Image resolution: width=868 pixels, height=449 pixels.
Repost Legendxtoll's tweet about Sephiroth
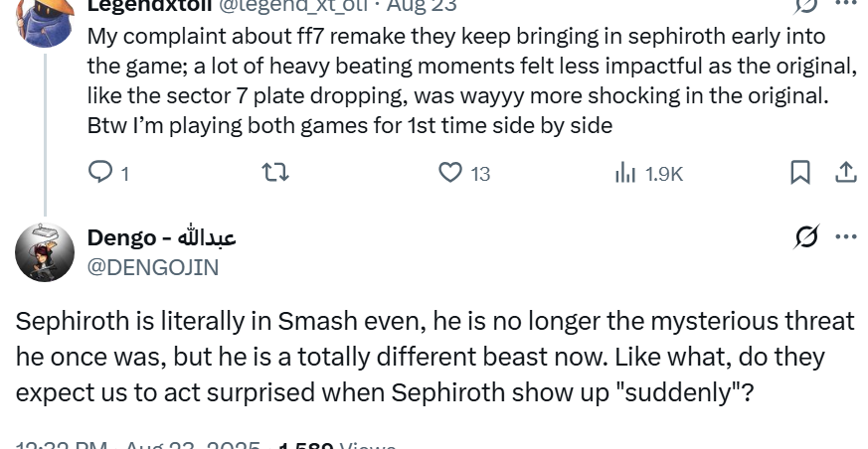275,173
